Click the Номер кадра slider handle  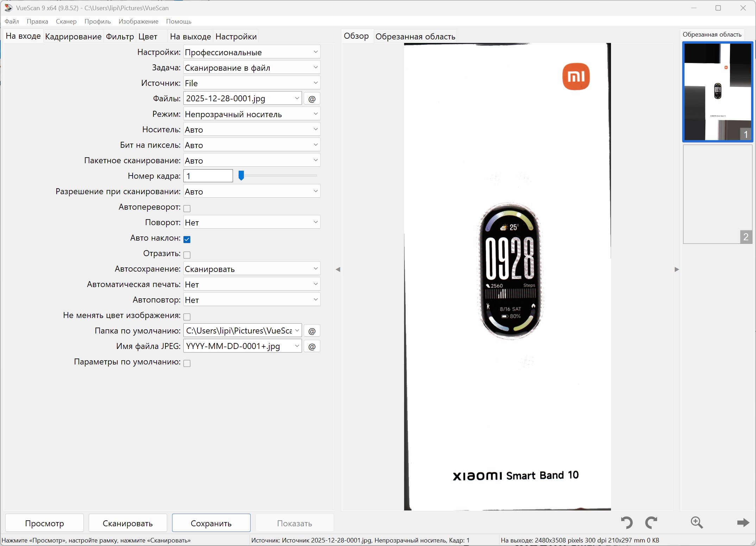click(241, 175)
